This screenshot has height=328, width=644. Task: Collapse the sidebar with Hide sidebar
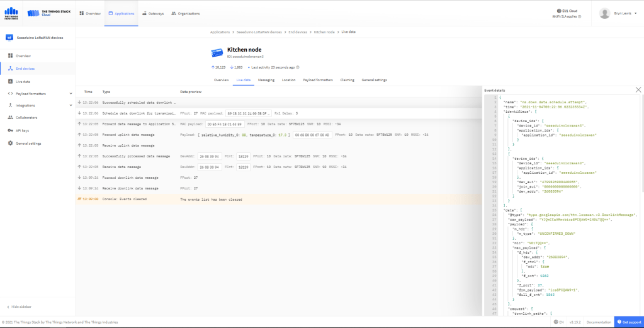coord(21,307)
